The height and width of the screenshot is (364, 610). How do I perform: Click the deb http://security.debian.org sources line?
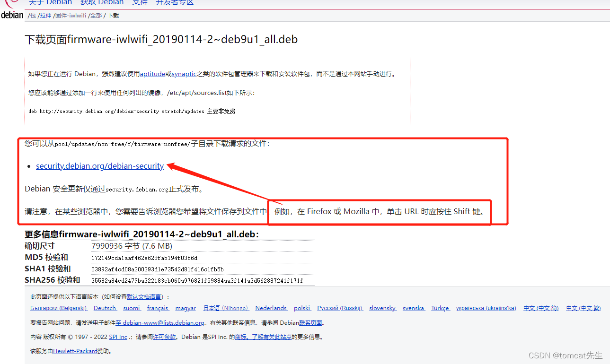pos(132,112)
